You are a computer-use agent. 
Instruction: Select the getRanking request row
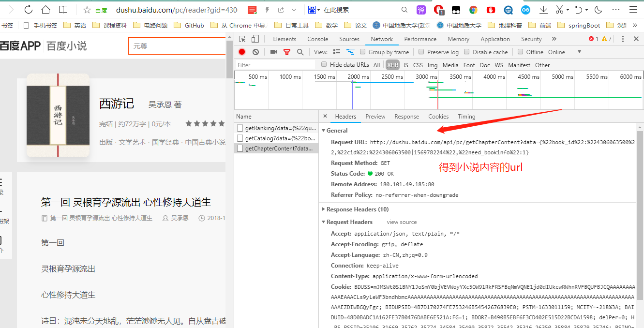(x=276, y=128)
